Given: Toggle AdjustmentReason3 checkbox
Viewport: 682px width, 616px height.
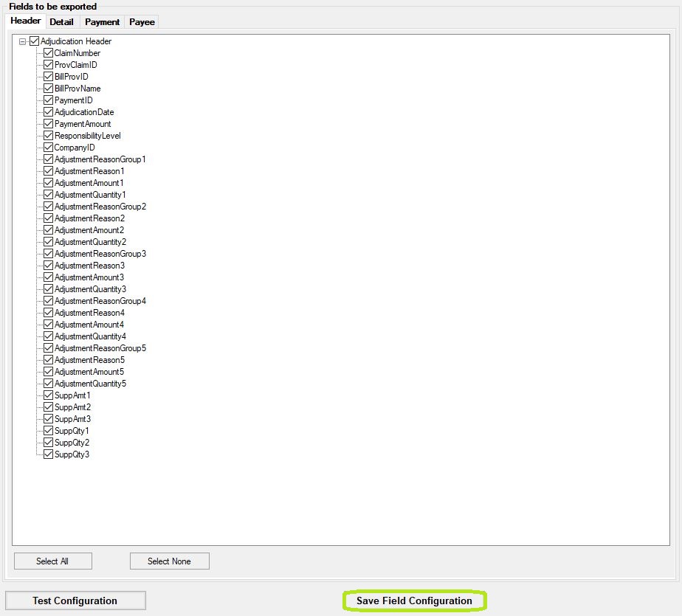Looking at the screenshot, I should pos(48,266).
